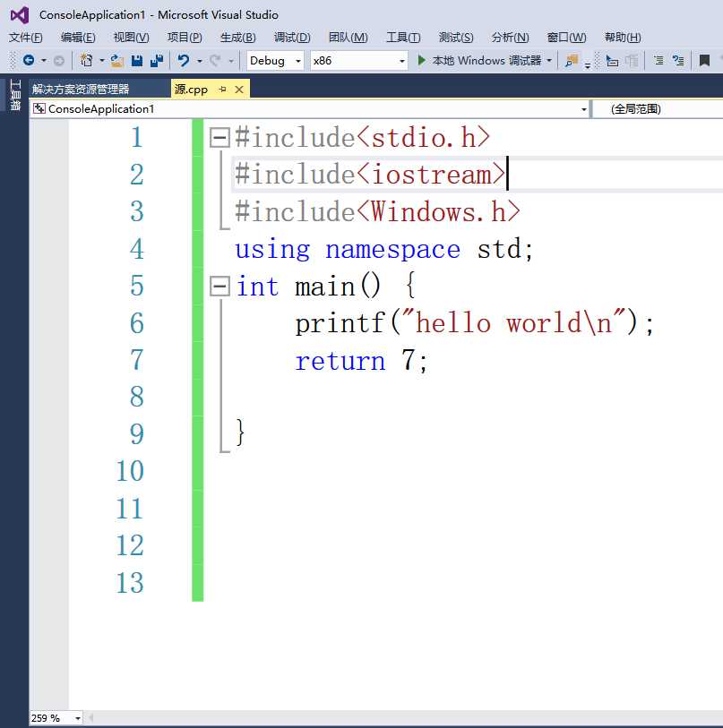Open the 编辑(E) menu

[x=78, y=37]
